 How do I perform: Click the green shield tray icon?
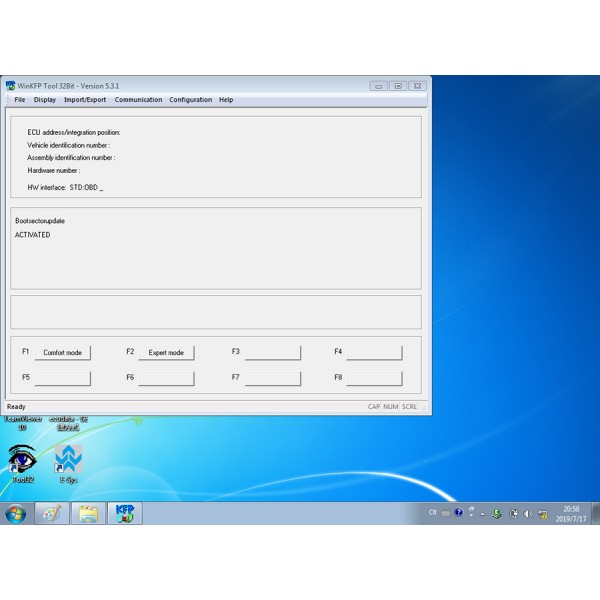tap(497, 514)
